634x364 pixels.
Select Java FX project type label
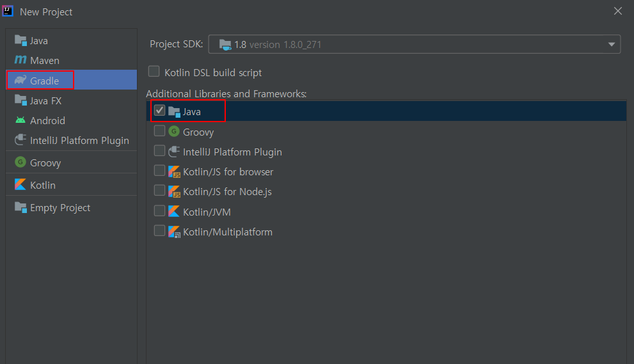45,100
